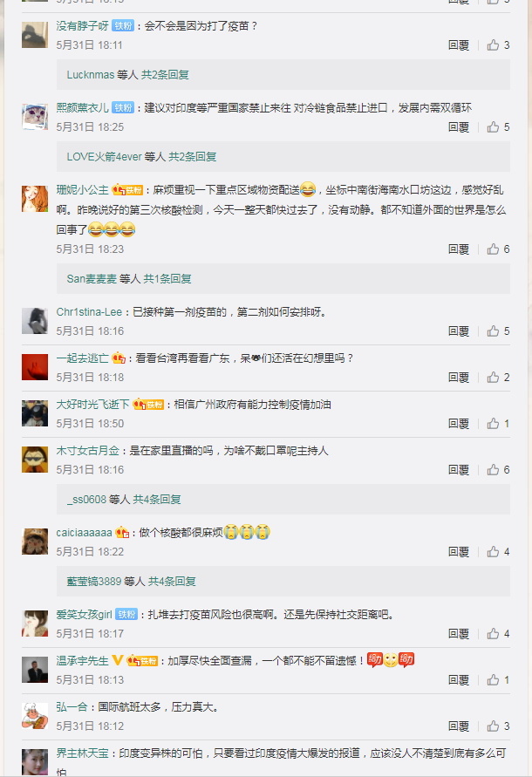Like the comment from 一起去逃亡
The width and height of the screenshot is (532, 777).
point(493,377)
